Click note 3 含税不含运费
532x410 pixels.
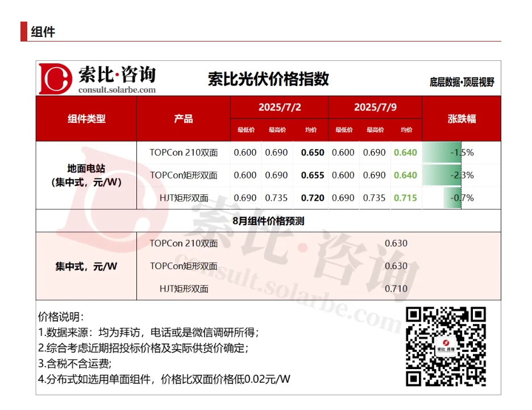[x=75, y=363]
